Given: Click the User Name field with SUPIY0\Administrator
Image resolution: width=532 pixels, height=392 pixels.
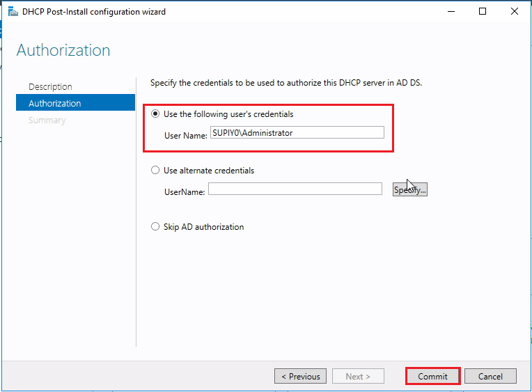Looking at the screenshot, I should (297, 132).
